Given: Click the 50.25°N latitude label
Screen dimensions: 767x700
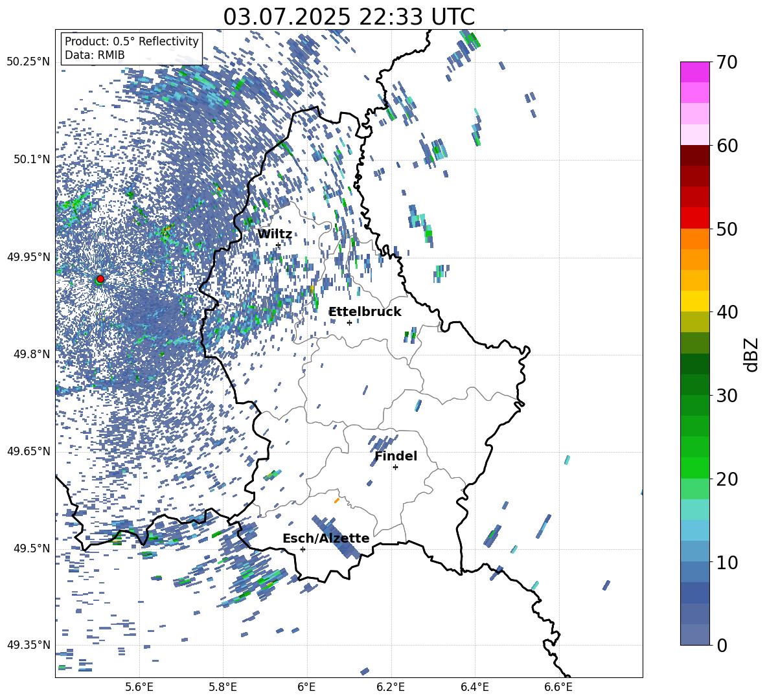Looking at the screenshot, I should (29, 62).
